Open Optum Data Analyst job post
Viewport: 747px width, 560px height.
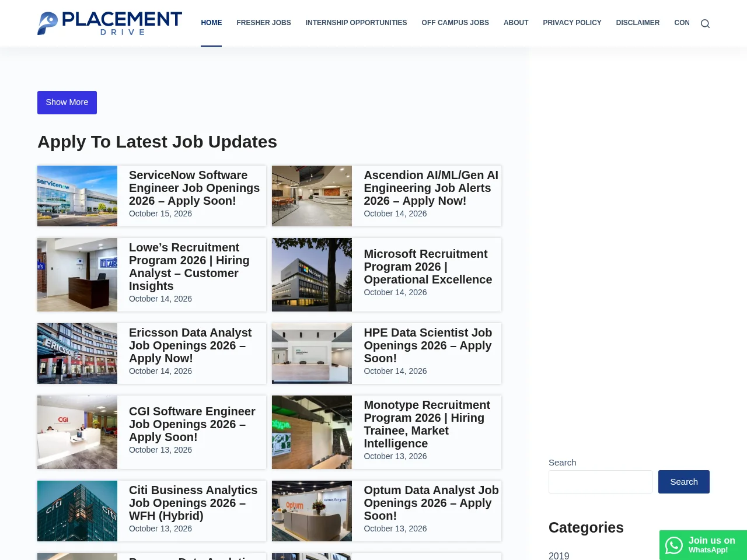[x=431, y=503]
